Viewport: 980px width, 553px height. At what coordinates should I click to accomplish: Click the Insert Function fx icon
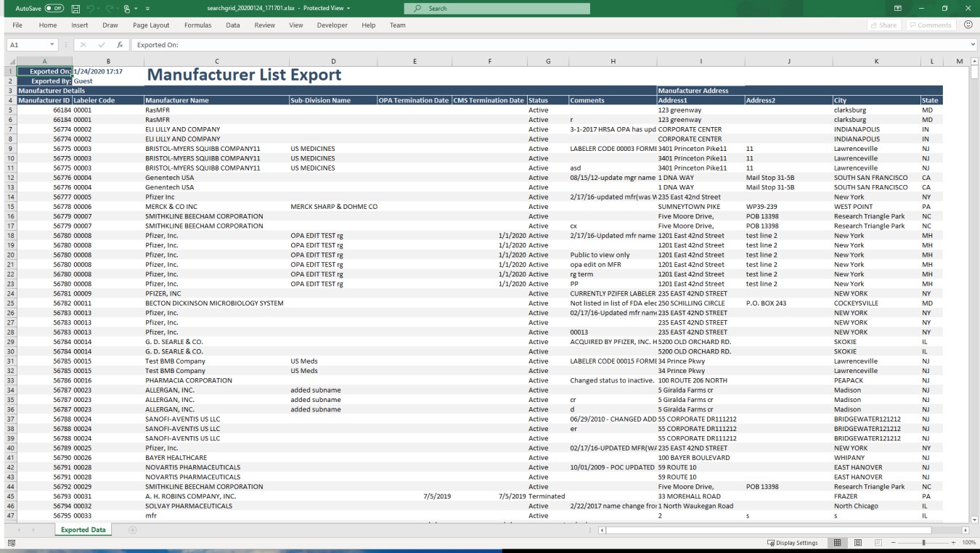[119, 45]
